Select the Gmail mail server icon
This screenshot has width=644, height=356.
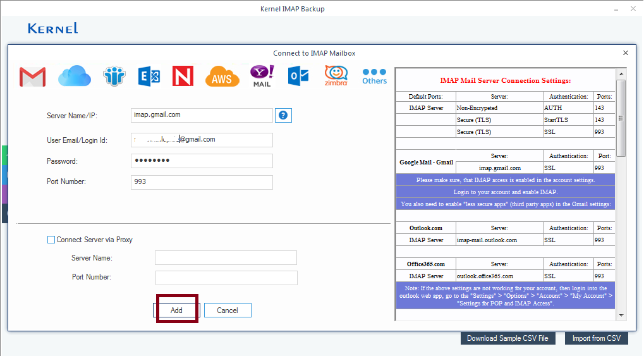32,77
